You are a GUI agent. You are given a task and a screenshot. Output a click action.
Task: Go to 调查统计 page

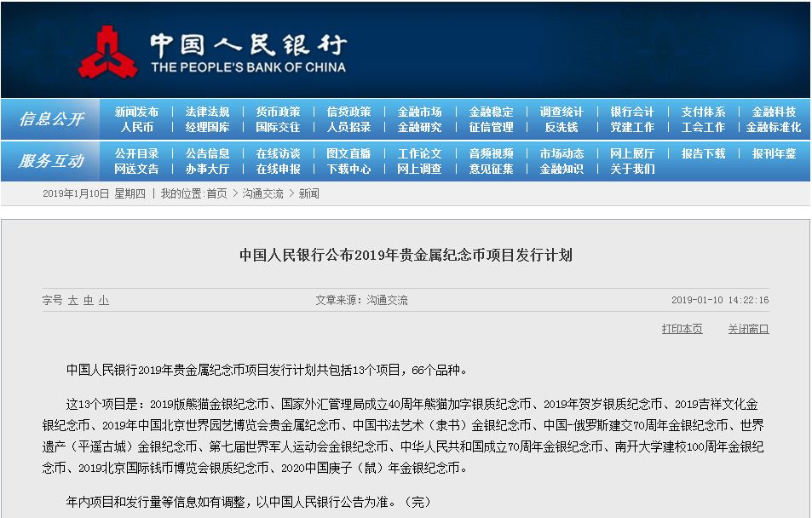[561, 112]
